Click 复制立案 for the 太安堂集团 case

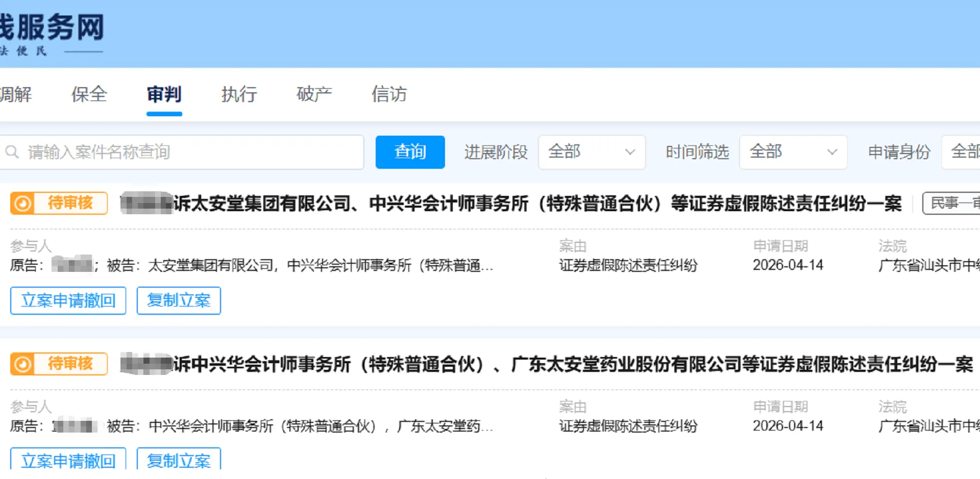click(179, 300)
